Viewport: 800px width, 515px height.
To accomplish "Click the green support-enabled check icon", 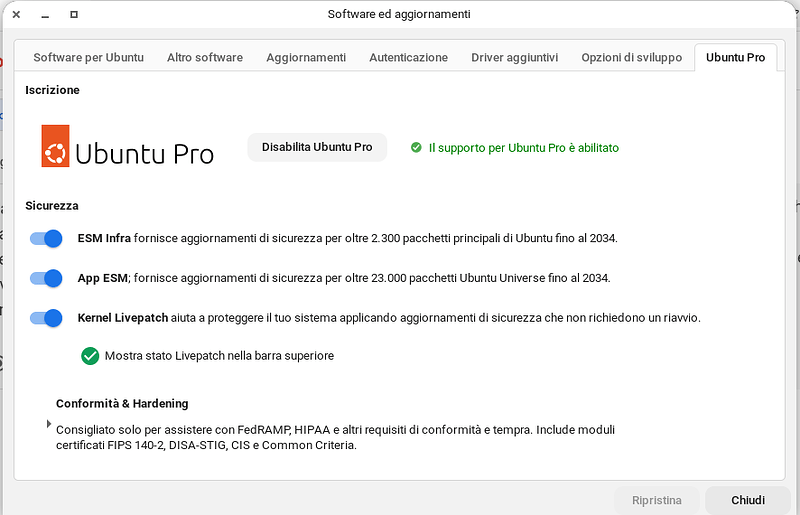I will (416, 148).
